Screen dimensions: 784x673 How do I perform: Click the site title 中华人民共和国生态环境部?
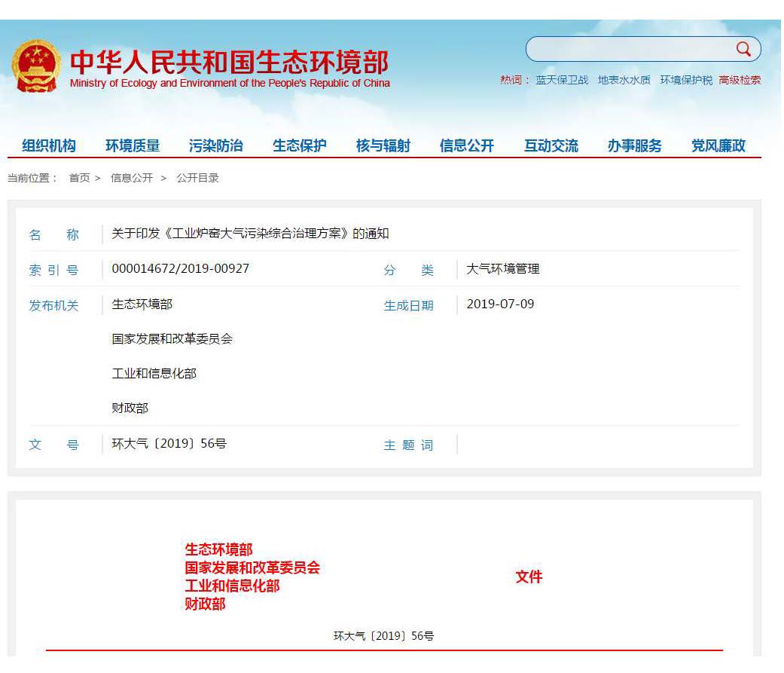point(230,62)
